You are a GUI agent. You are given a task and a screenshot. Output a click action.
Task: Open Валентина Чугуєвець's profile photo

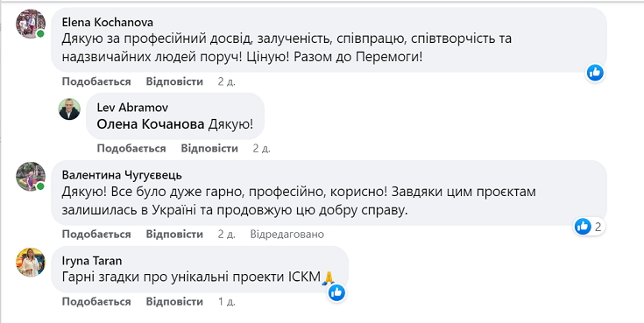tap(31, 177)
